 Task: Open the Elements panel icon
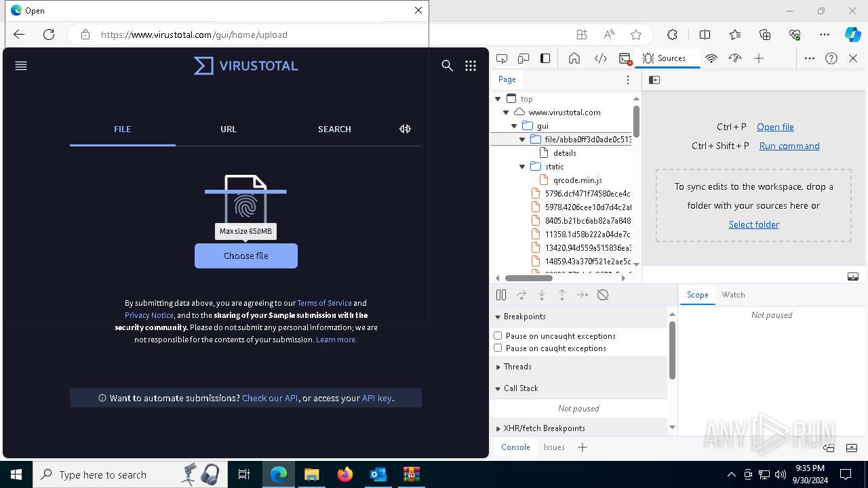tap(601, 58)
